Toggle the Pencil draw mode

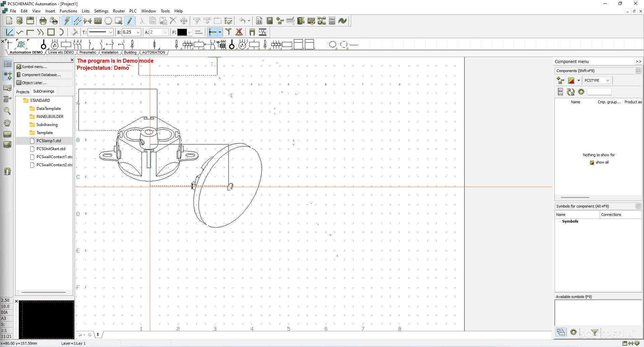[x=129, y=21]
